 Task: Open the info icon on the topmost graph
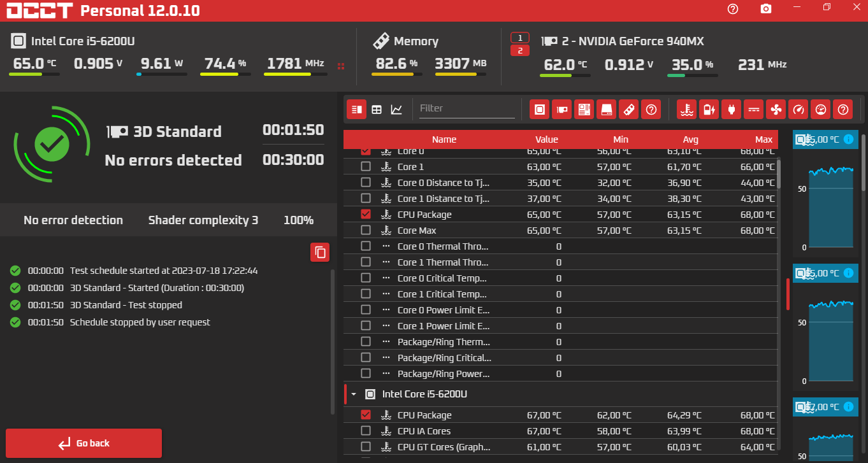[x=848, y=139]
